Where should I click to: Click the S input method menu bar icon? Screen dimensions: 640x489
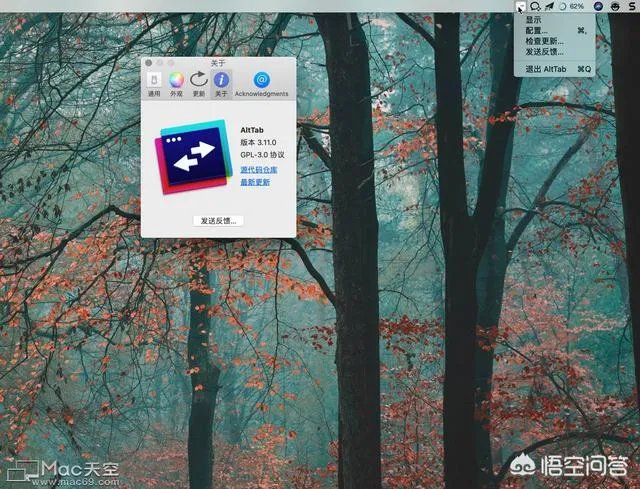631,6
